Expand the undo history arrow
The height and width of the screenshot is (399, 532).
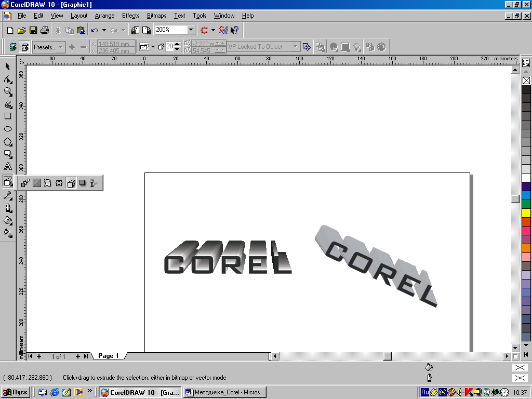(104, 30)
